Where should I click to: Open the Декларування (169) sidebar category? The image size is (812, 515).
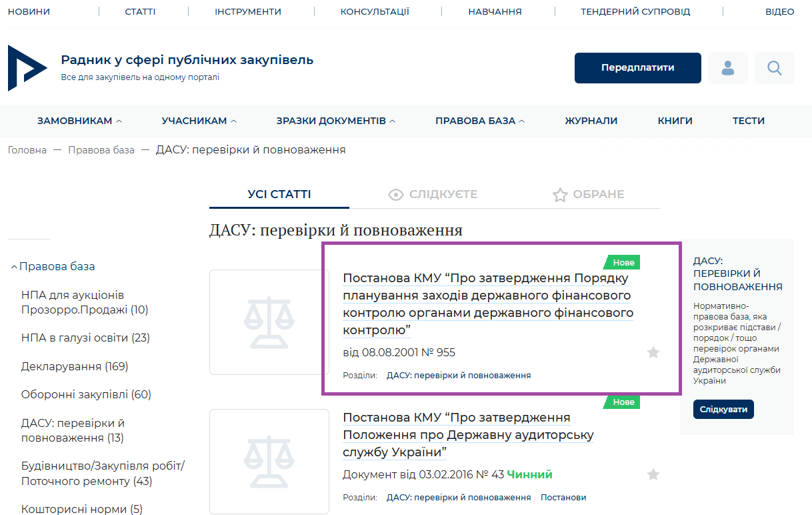tap(74, 366)
